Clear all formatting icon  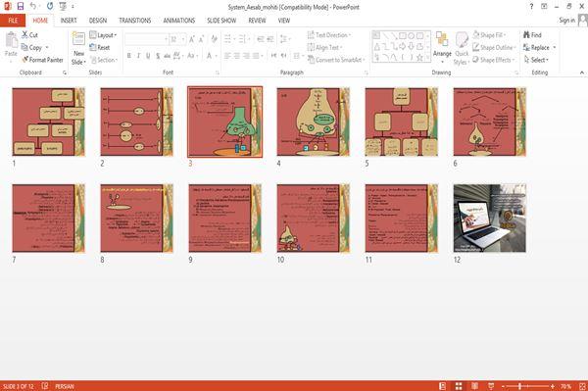tap(214, 39)
